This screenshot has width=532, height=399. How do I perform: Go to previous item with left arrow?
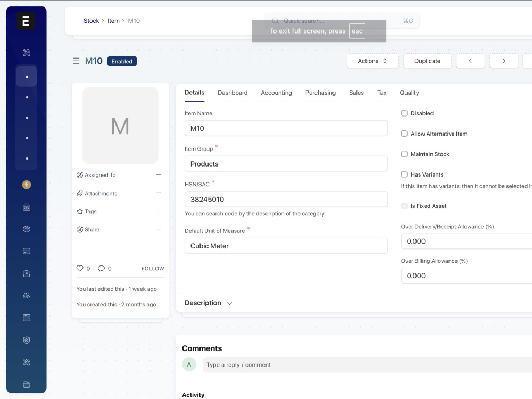[470, 61]
